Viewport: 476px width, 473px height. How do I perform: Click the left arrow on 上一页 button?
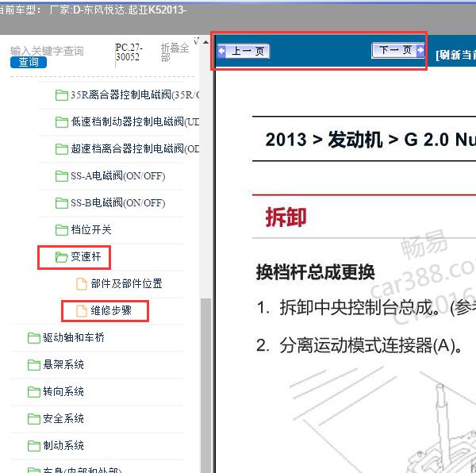222,51
